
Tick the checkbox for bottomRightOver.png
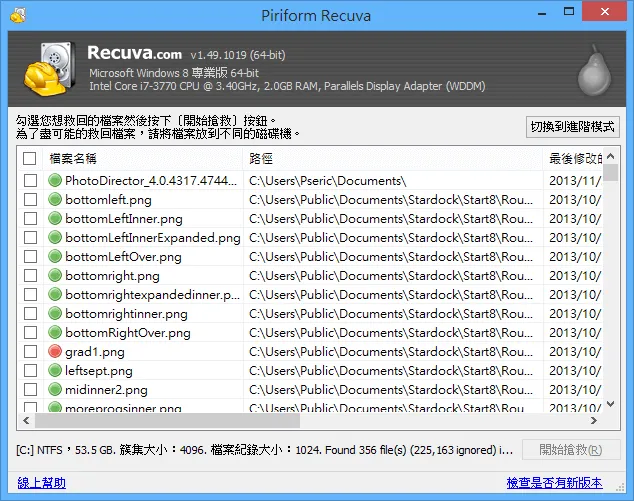(x=30, y=332)
